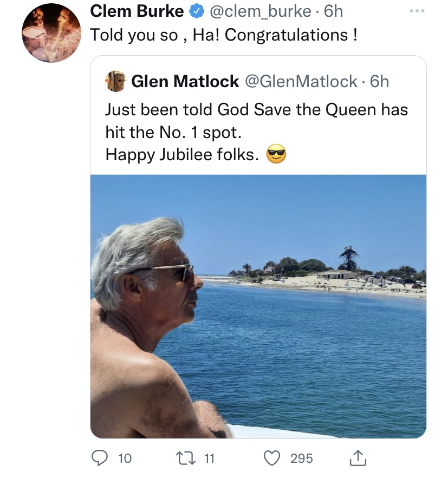Screen dimensions: 448x479
Task: Open the Glen Matlock display name
Action: click(185, 81)
